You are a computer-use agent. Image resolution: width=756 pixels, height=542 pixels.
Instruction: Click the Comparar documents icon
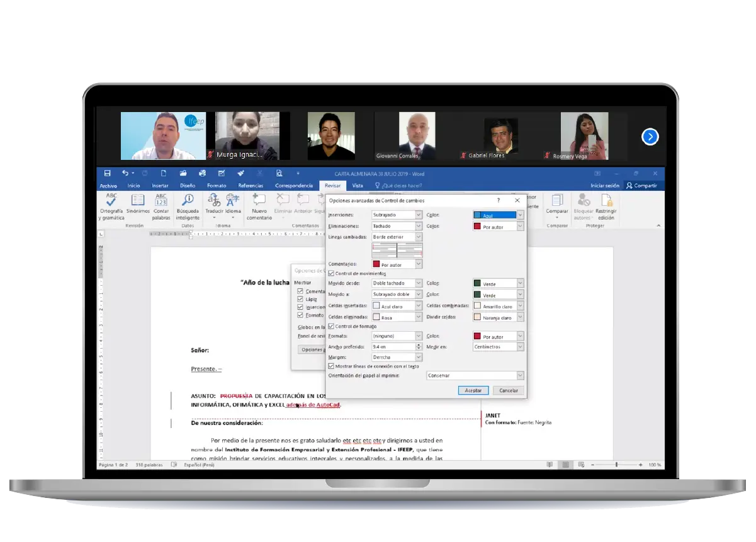pyautogui.click(x=557, y=200)
